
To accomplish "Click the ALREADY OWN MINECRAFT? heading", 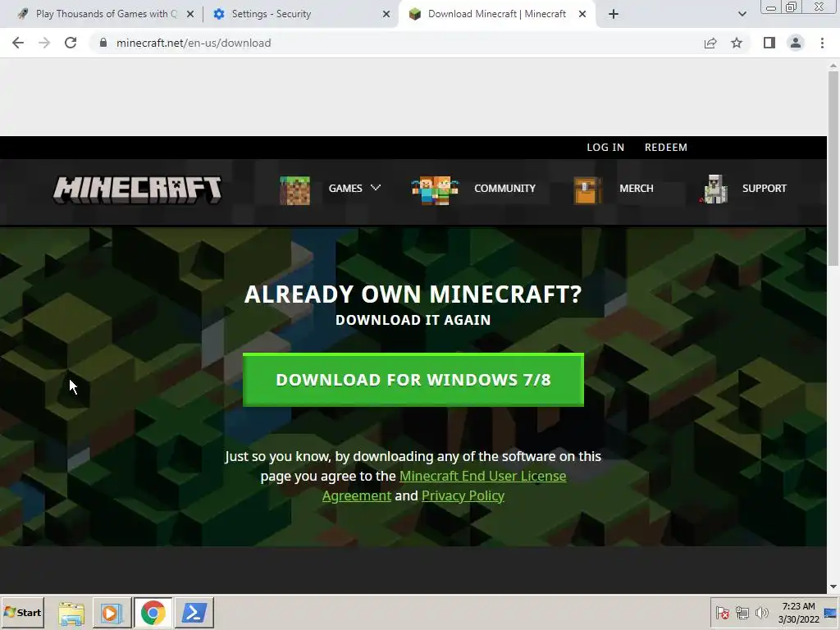I will 413,294.
